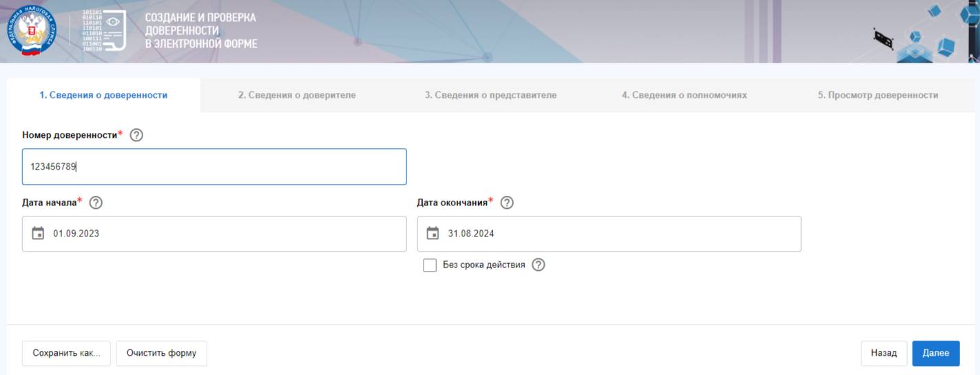
Task: Proceed with the Далее button
Action: click(x=936, y=353)
